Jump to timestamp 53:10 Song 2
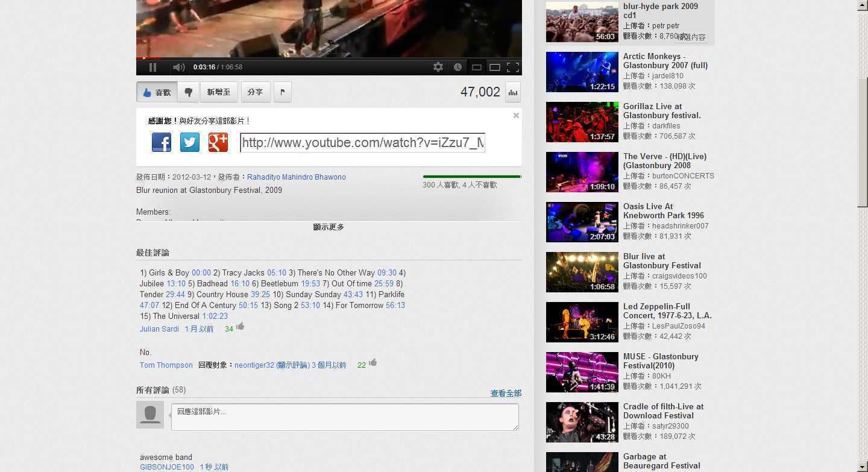This screenshot has width=868, height=472. (310, 306)
